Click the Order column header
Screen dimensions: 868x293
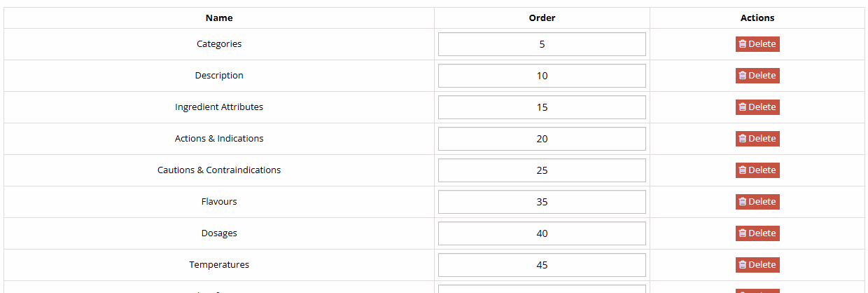(x=542, y=18)
